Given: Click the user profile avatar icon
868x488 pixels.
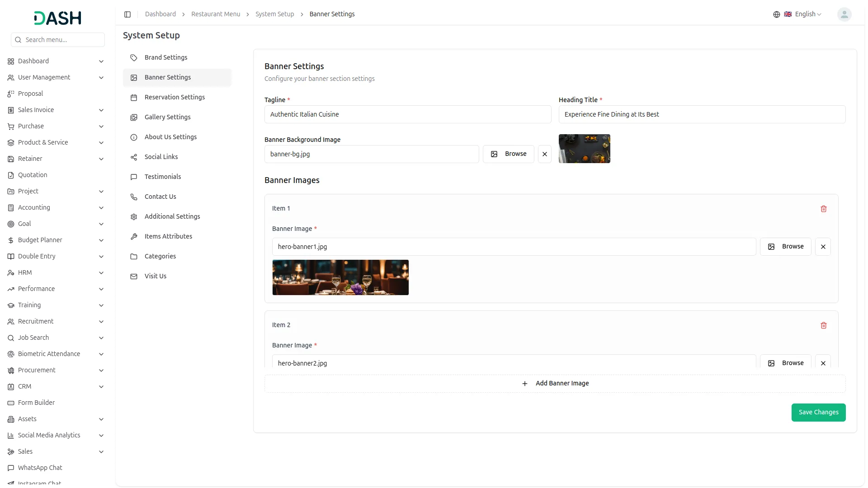Looking at the screenshot, I should [x=844, y=14].
